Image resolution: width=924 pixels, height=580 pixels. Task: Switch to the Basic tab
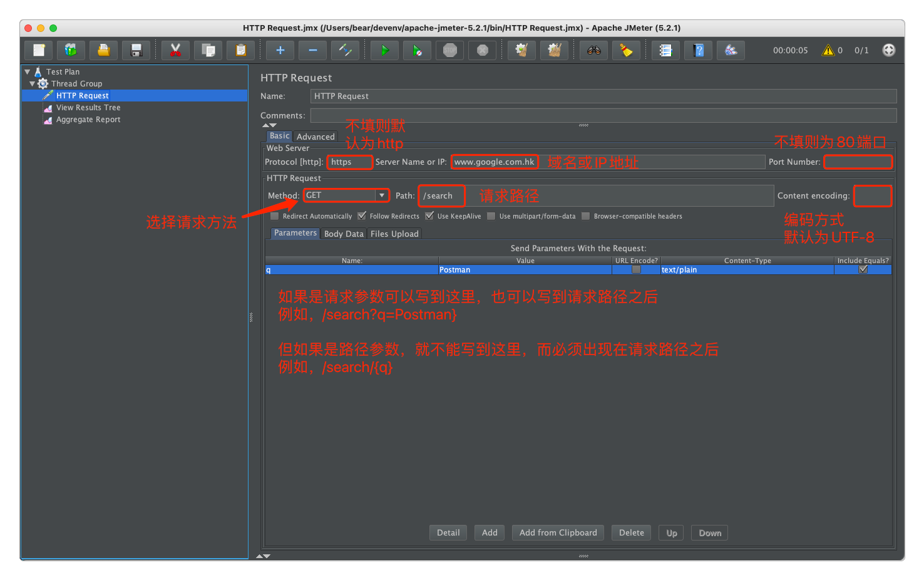point(279,136)
